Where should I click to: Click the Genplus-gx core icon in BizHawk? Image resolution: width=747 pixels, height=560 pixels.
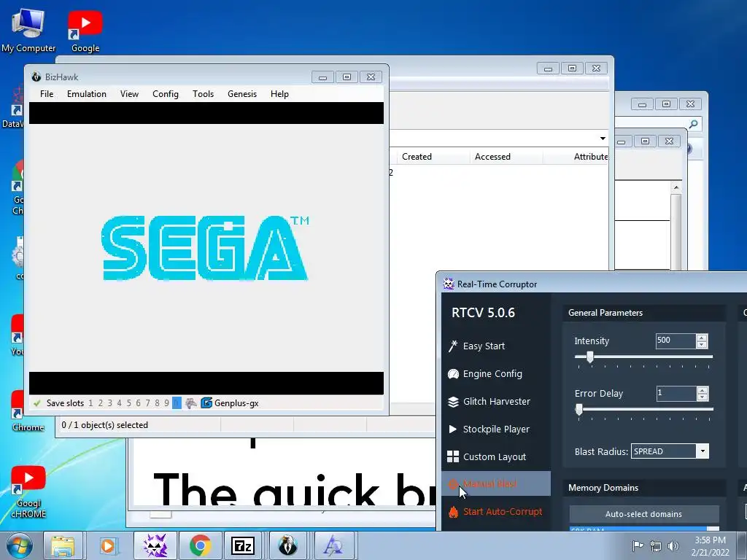[206, 402]
